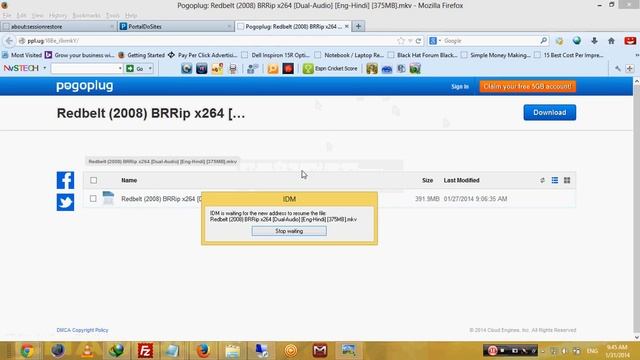This screenshot has width=640, height=360.
Task: Share the file via the Twitter icon
Action: click(x=65, y=202)
